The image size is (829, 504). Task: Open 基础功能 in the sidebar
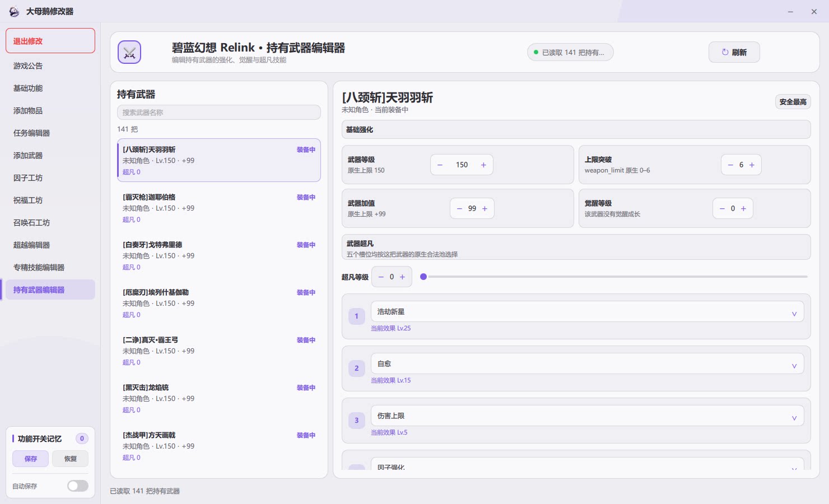point(50,88)
